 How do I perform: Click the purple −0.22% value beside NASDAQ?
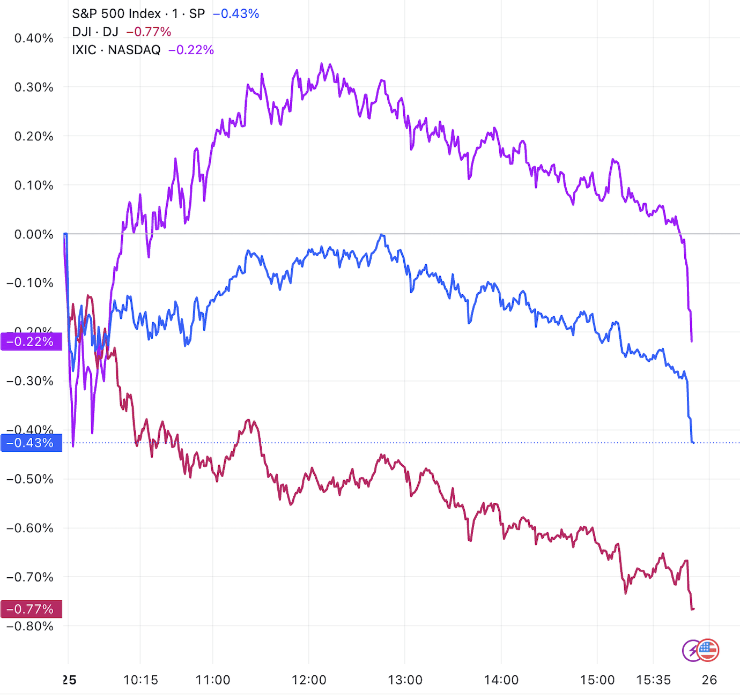coord(191,50)
